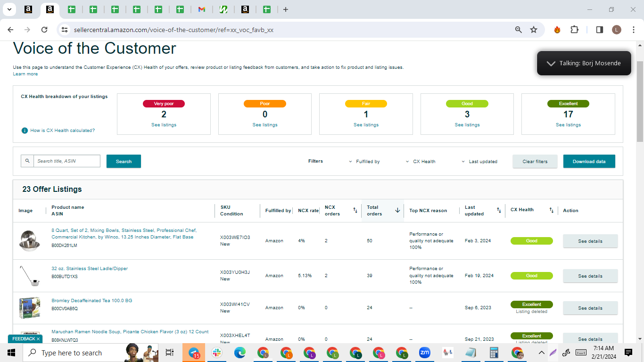This screenshot has height=362, width=644.
Task: Open the mixing bowls product thumbnail
Action: (29, 240)
